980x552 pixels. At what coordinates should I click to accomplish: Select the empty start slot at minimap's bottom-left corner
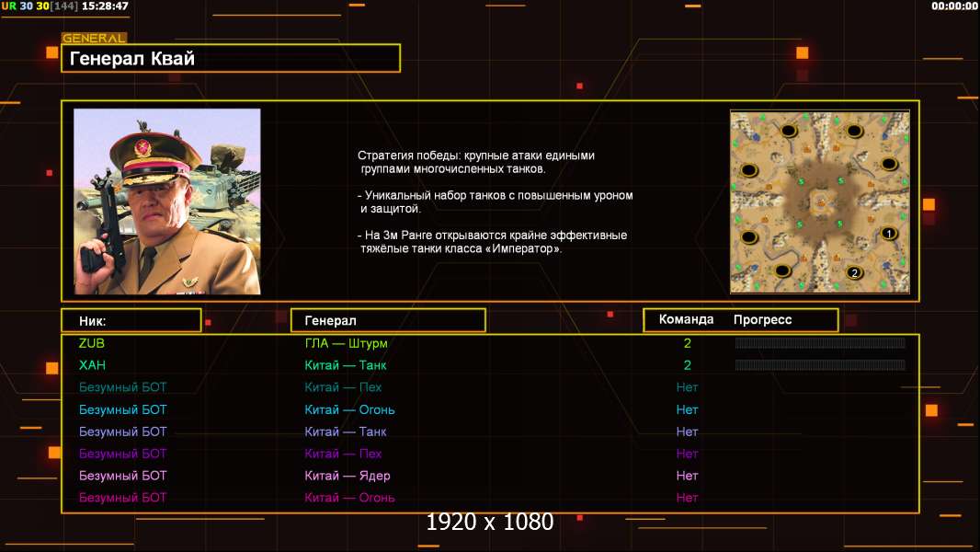(x=781, y=270)
